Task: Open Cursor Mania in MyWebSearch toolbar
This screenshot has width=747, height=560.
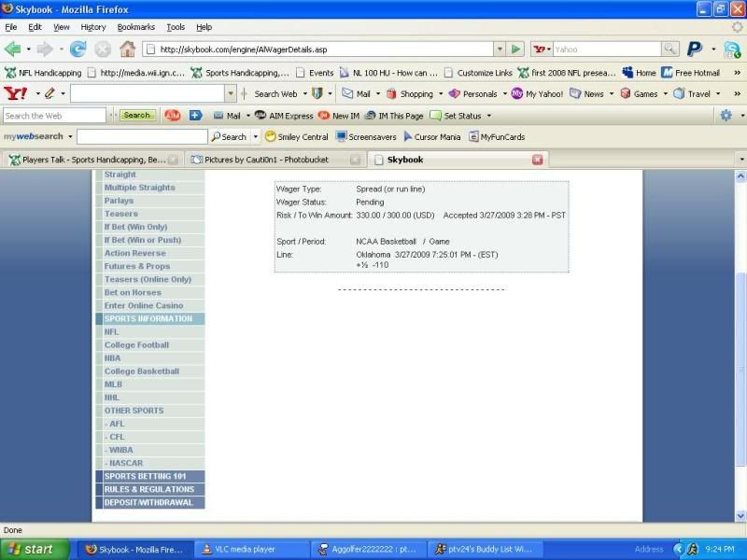Action: coord(432,136)
